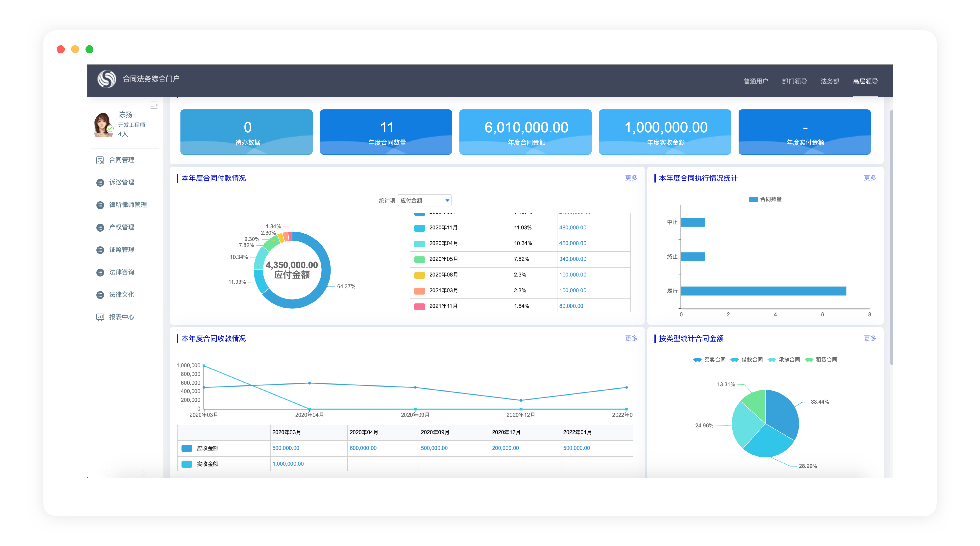Click the yellow macOS minimize dot
The width and height of the screenshot is (980, 546).
tap(75, 49)
